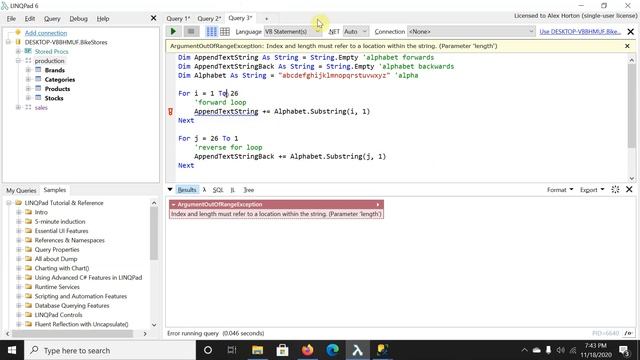The image size is (640, 360).
Task: Open the notification center icon
Action: (x=624, y=350)
